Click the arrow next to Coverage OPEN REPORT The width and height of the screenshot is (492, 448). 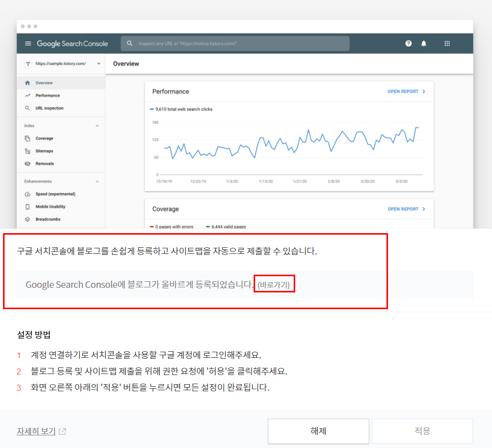pos(424,209)
